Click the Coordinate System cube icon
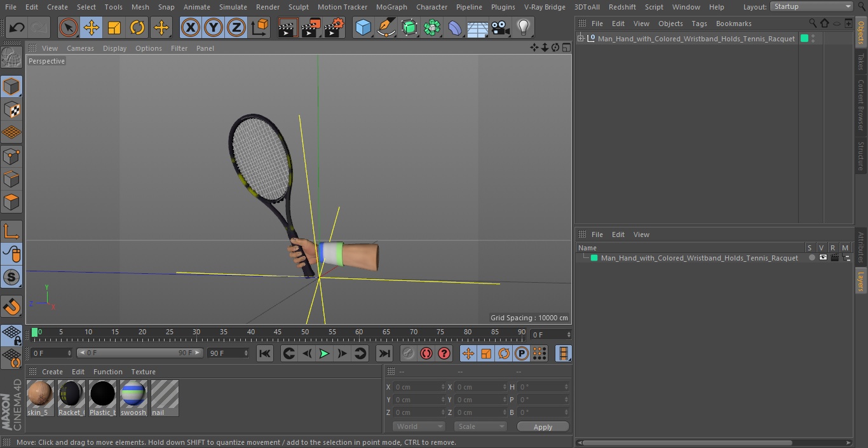 click(260, 27)
